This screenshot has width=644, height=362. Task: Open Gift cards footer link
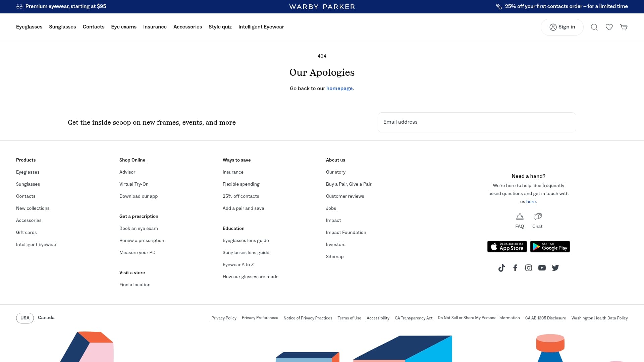26,233
